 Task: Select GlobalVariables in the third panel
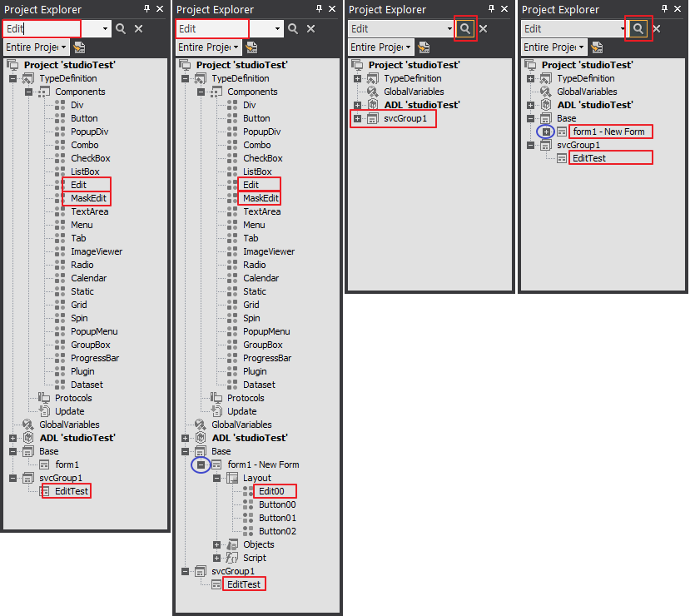(414, 92)
